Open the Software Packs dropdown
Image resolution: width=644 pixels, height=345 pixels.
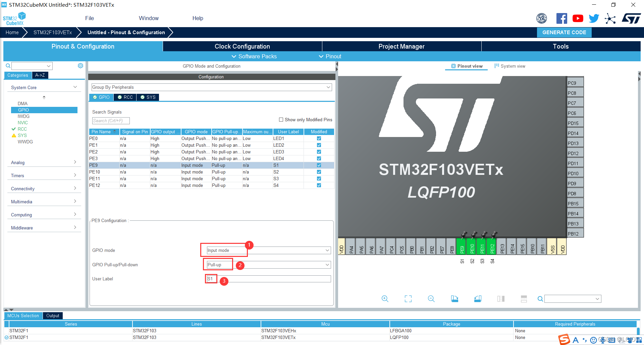pyautogui.click(x=254, y=56)
